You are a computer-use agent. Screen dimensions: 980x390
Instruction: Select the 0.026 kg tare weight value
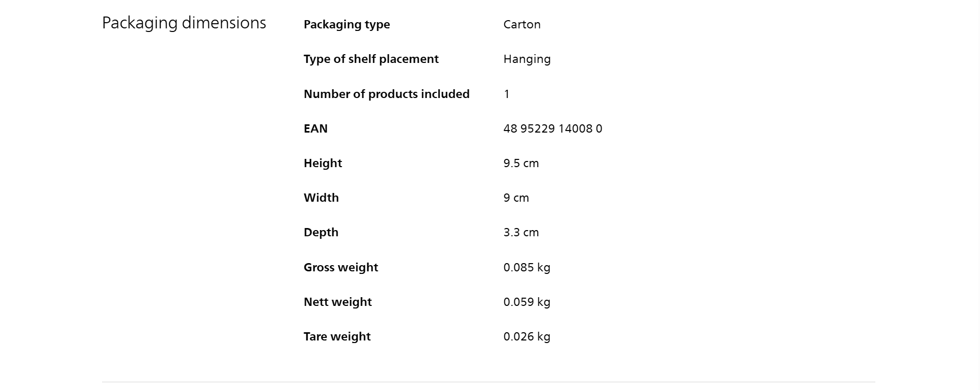(x=526, y=336)
